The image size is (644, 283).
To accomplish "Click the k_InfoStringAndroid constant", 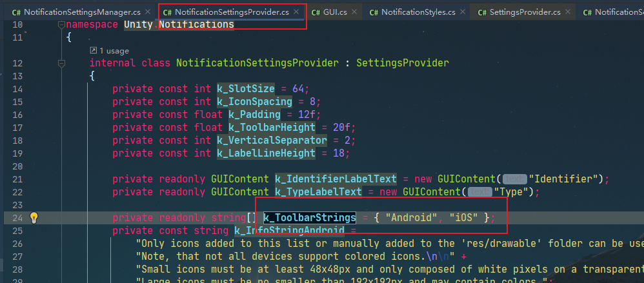I will (289, 230).
